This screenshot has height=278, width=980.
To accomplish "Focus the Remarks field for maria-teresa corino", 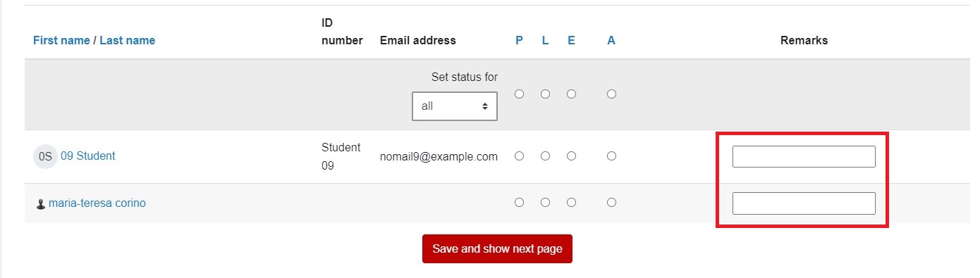I will [x=804, y=203].
